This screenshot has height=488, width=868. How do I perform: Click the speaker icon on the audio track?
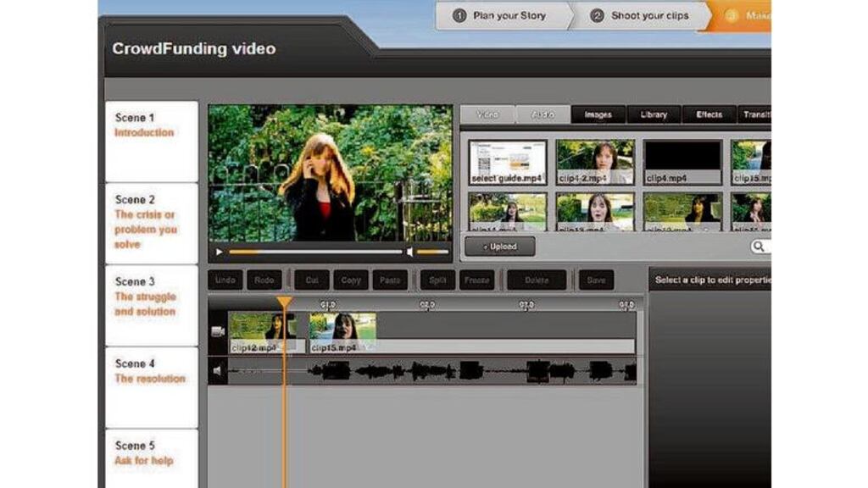(x=217, y=369)
